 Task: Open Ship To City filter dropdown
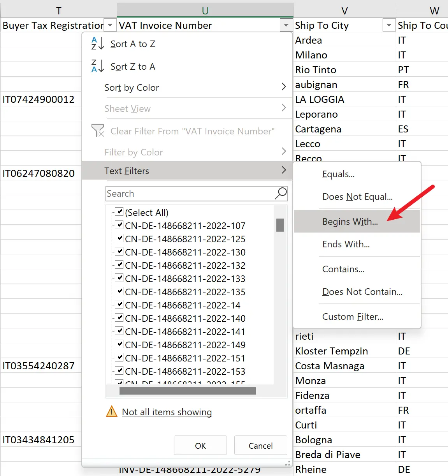click(x=388, y=25)
